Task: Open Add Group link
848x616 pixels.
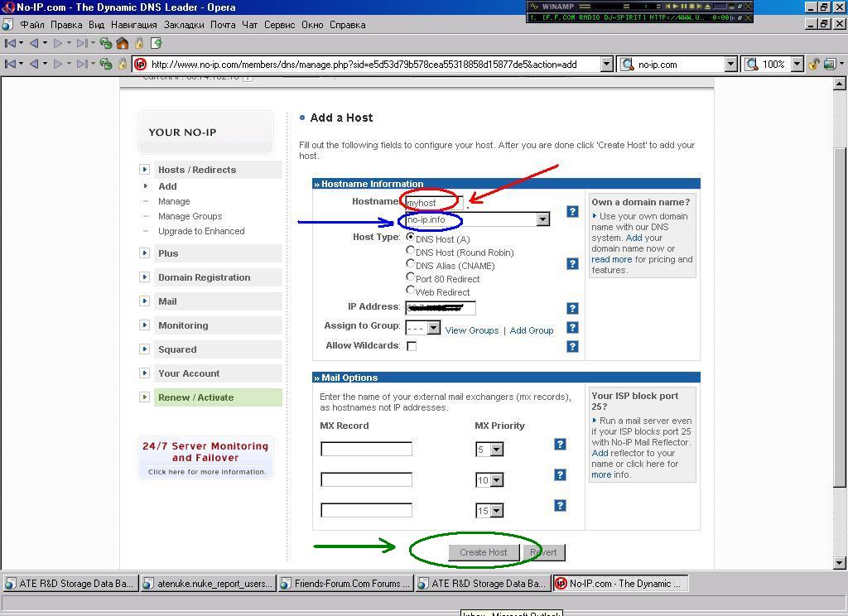Action: (532, 330)
